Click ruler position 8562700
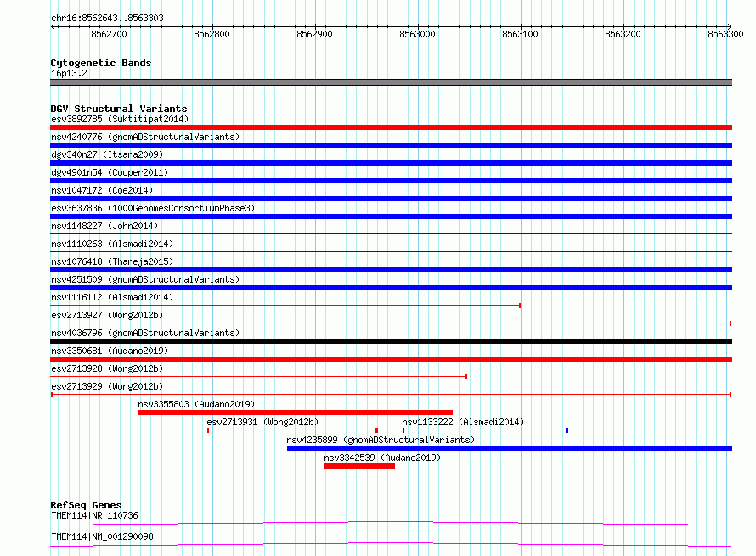 (x=109, y=34)
